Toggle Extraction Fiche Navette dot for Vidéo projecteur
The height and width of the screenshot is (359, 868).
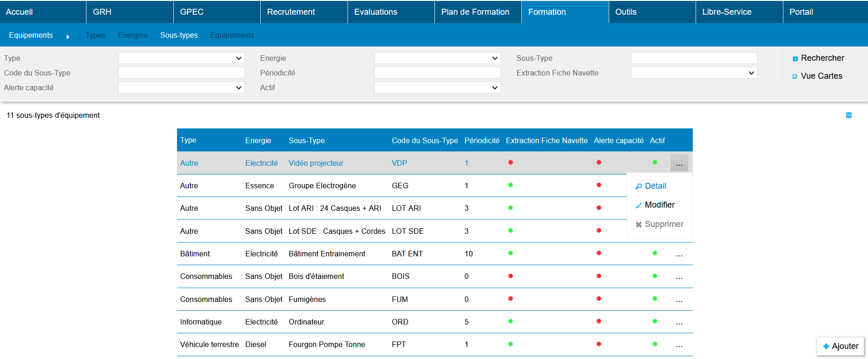(x=510, y=162)
